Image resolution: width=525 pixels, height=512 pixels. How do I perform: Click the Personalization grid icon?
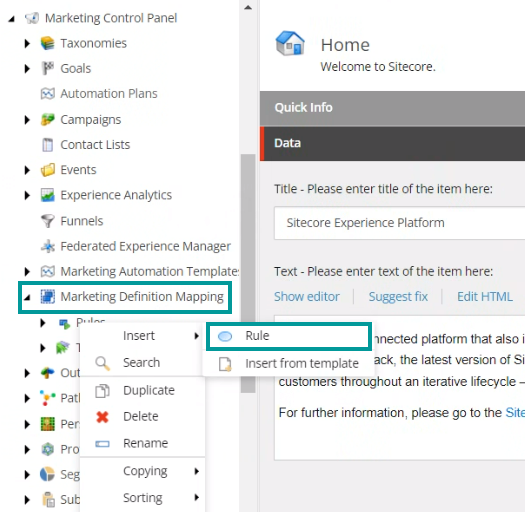click(x=48, y=424)
